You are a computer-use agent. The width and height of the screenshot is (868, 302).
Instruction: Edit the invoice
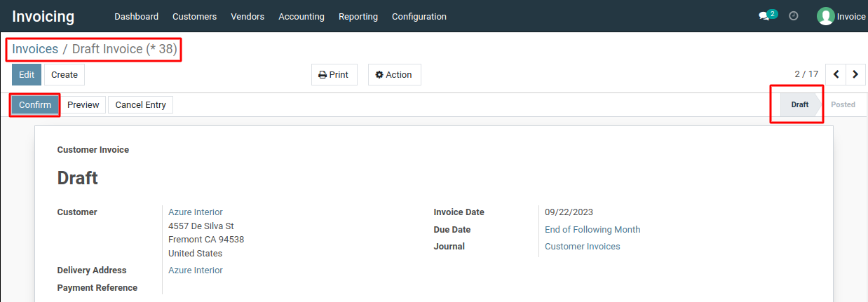pos(27,75)
